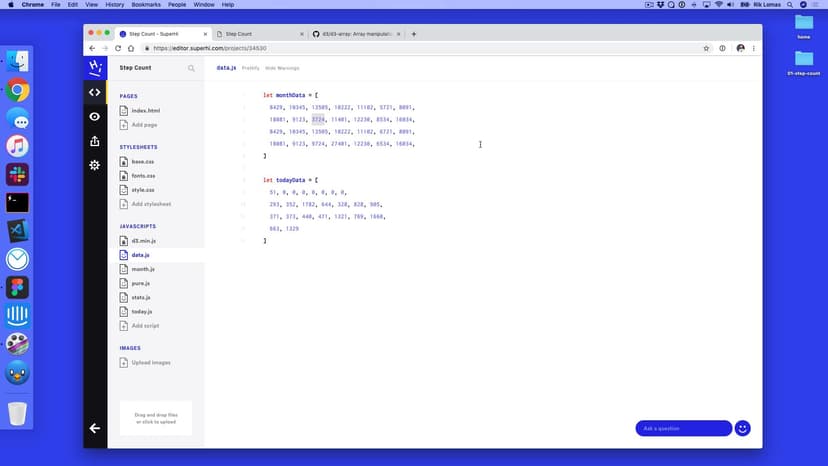Click the eye preview icon in sidebar
This screenshot has width=828, height=466.
point(95,117)
